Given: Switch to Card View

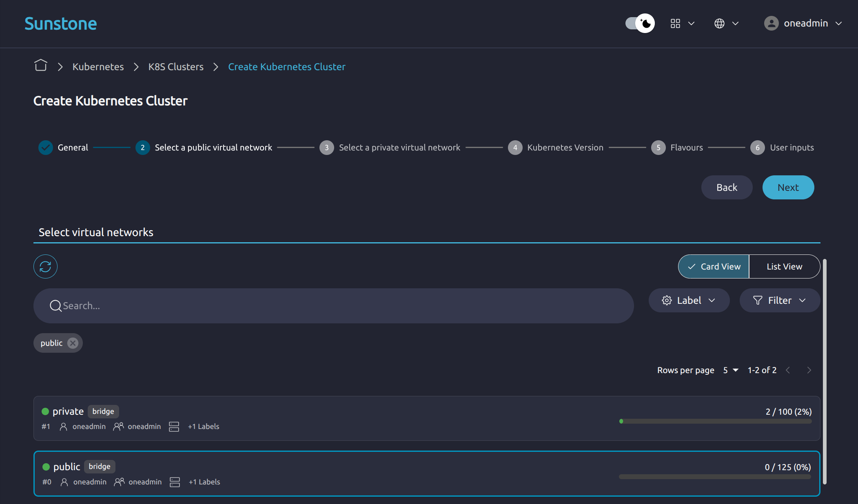Looking at the screenshot, I should click(x=714, y=267).
